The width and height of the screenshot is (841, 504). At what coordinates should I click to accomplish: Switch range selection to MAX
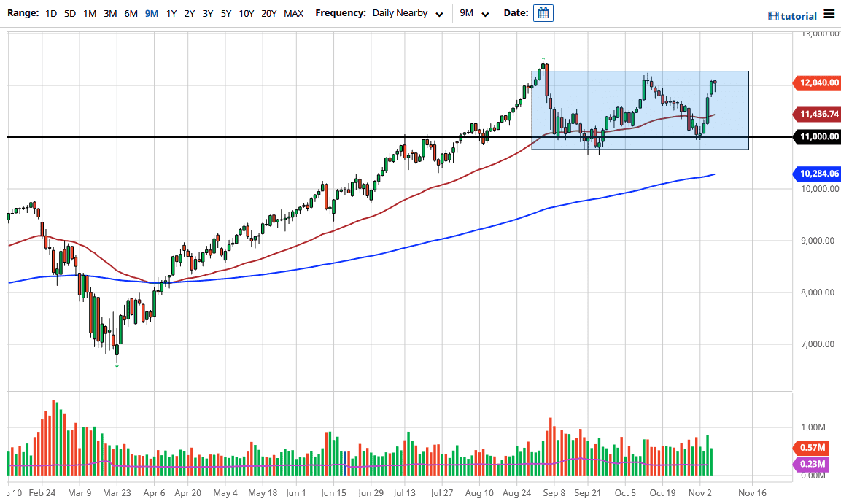coord(294,13)
